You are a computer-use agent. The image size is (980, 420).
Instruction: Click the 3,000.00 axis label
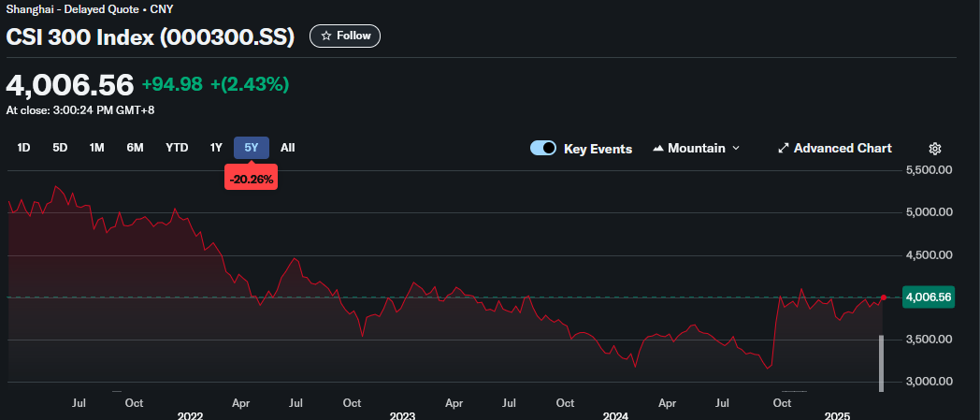pyautogui.click(x=930, y=382)
